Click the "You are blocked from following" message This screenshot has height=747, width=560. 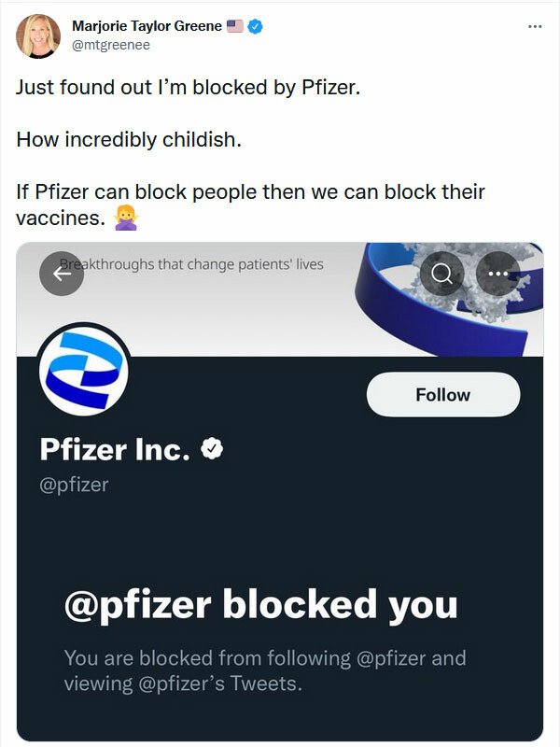[x=264, y=669]
